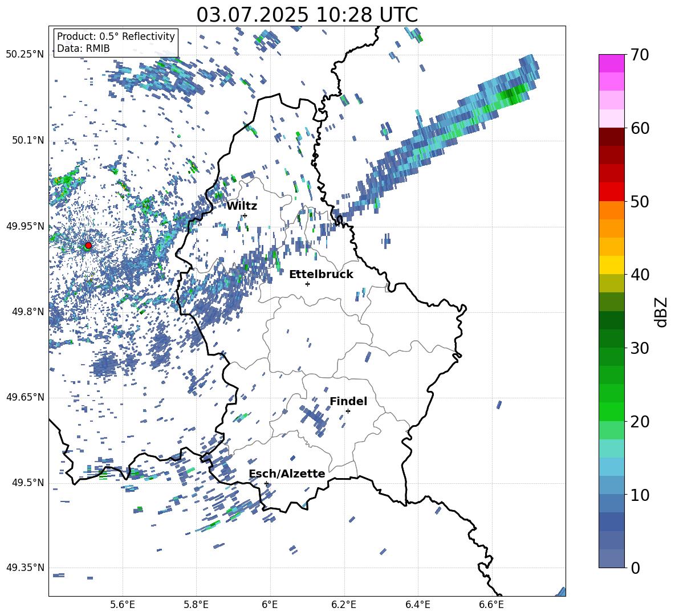Viewport: 675px width, 616px height.
Task: Click the Data: RMIB text
Action: tap(83, 48)
